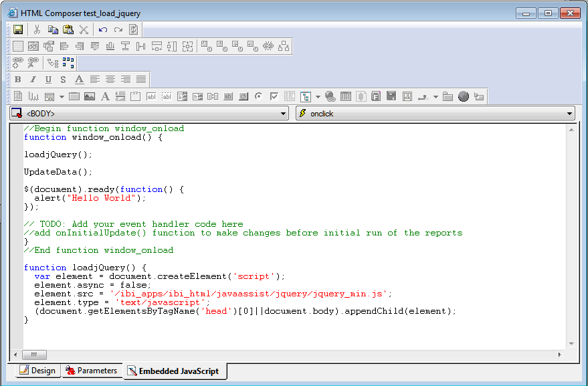The width and height of the screenshot is (588, 386).
Task: Align text to the left
Action: (x=94, y=80)
